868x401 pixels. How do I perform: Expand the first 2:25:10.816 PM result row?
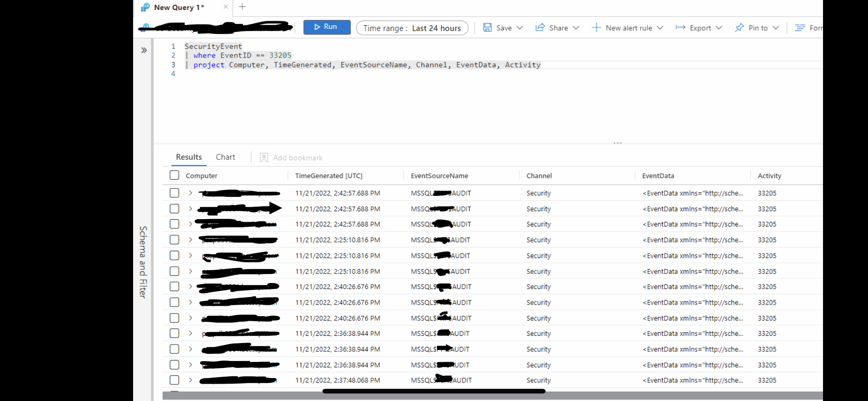pos(190,240)
